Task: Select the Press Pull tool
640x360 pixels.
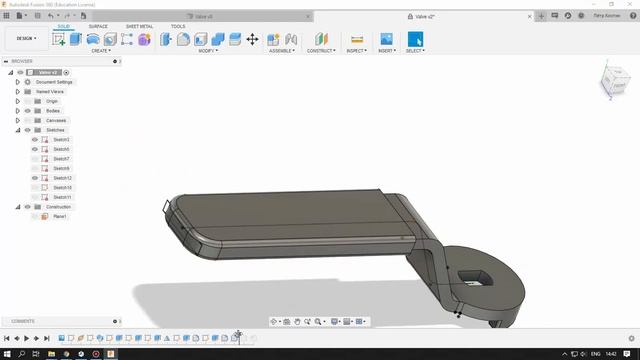Action: tap(166, 39)
